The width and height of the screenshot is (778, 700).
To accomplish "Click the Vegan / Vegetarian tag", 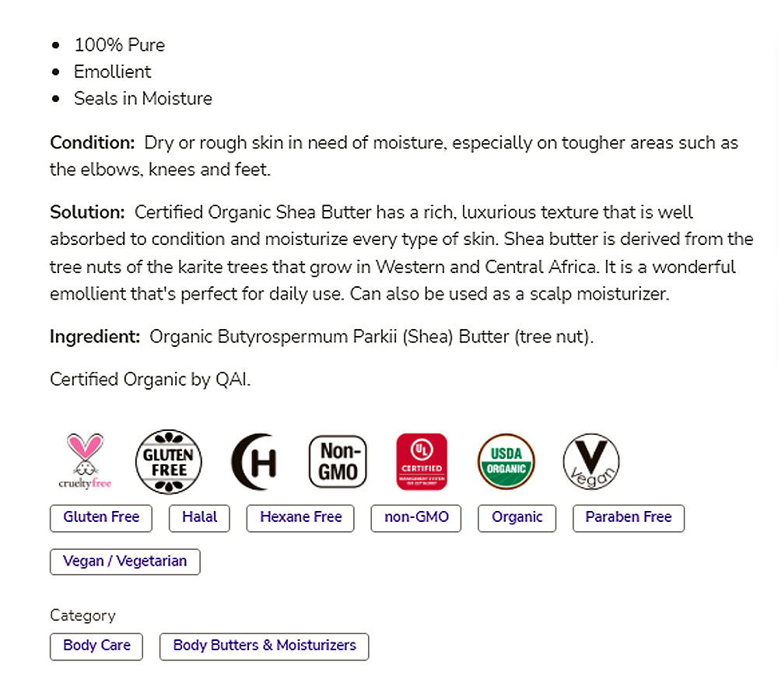I will 124,562.
